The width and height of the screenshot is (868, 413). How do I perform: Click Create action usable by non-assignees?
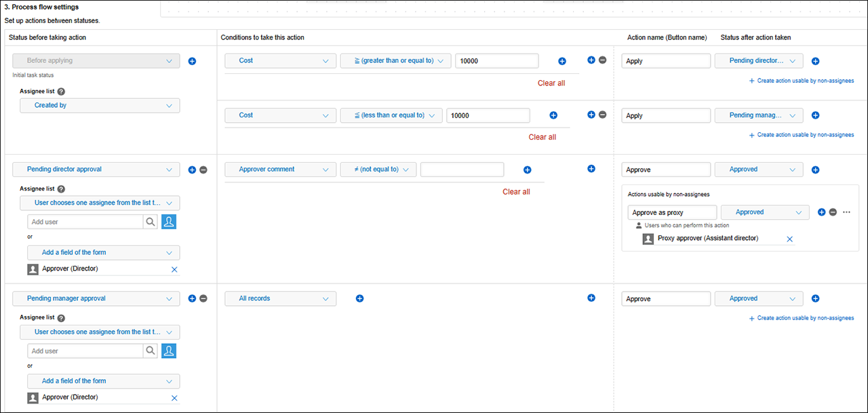point(802,80)
